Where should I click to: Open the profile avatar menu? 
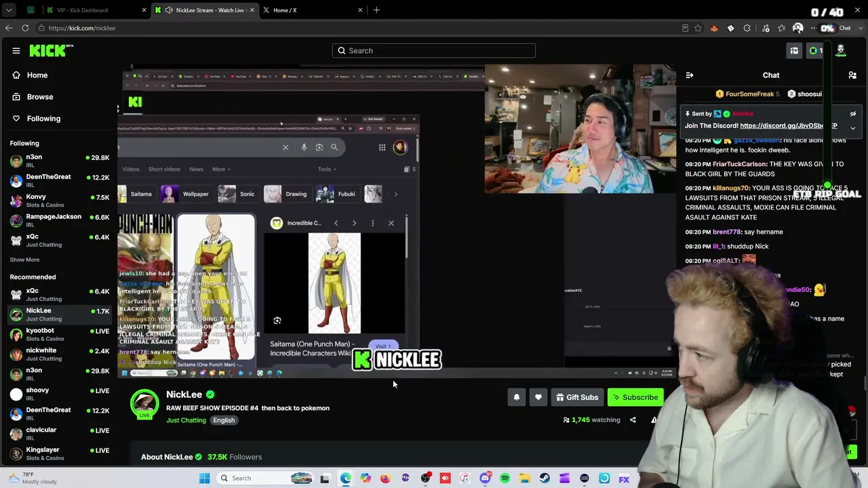(x=841, y=50)
